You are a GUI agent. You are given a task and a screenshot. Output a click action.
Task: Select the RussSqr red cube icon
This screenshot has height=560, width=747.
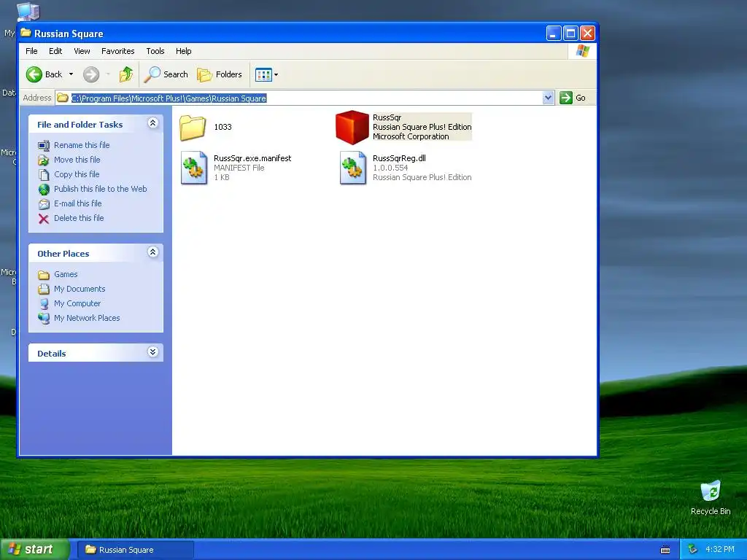click(352, 127)
